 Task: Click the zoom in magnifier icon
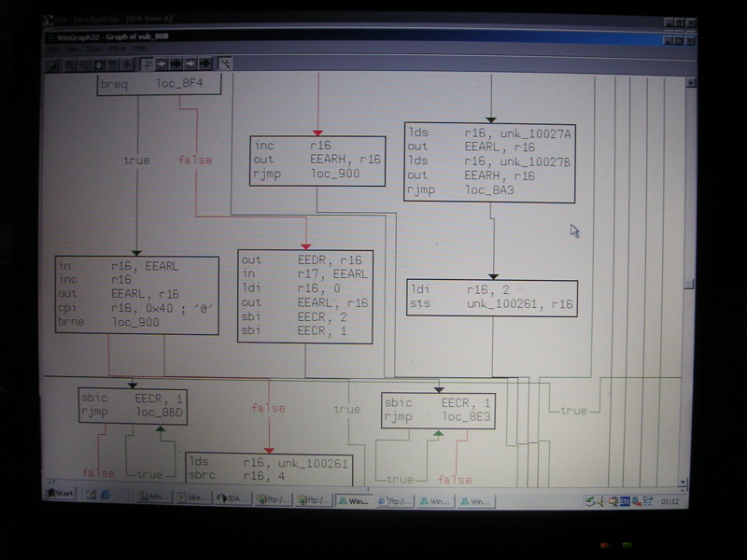[69, 64]
